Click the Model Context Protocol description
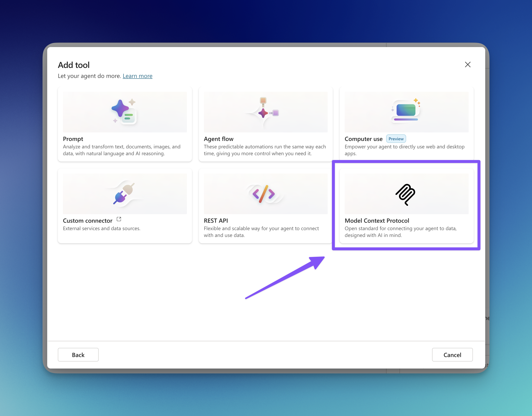The height and width of the screenshot is (416, 532). point(400,232)
